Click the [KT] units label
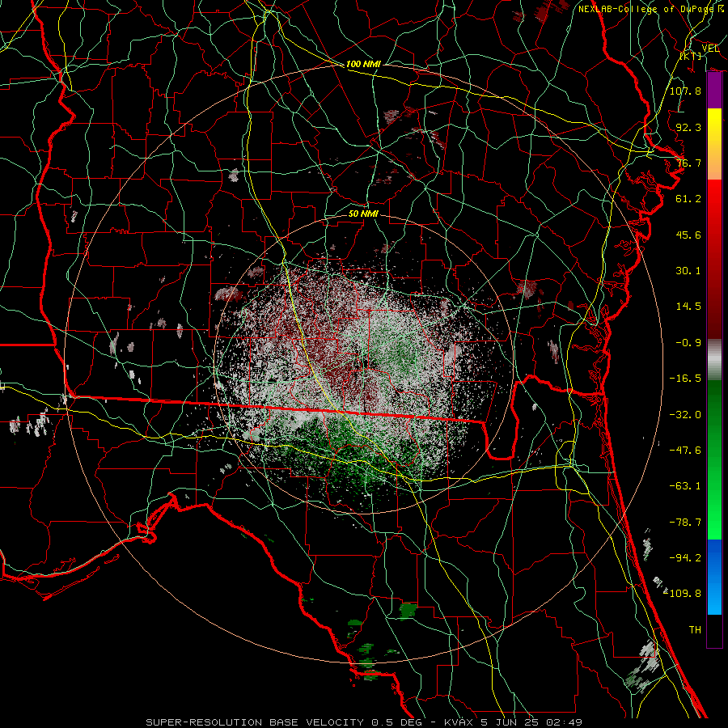 [691, 56]
